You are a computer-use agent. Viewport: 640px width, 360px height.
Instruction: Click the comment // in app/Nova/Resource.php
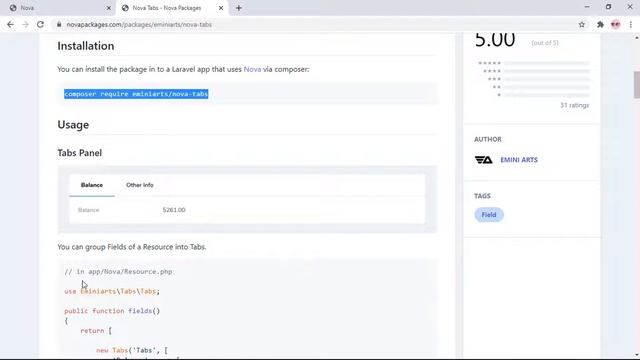click(x=118, y=272)
